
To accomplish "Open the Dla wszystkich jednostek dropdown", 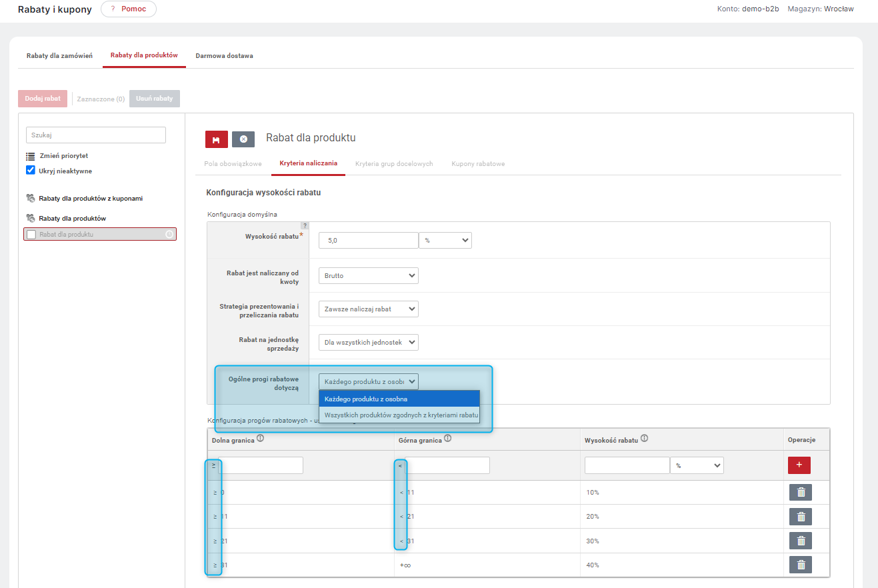I will coord(369,342).
